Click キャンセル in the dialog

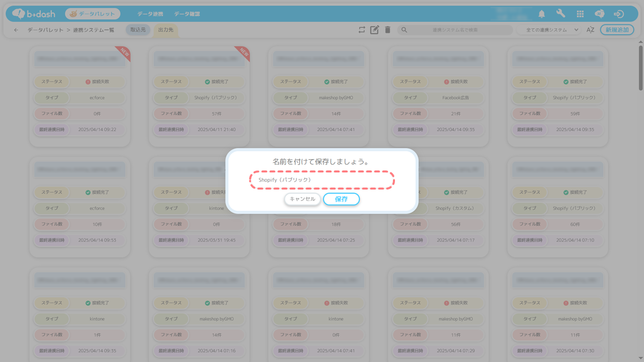(x=302, y=199)
